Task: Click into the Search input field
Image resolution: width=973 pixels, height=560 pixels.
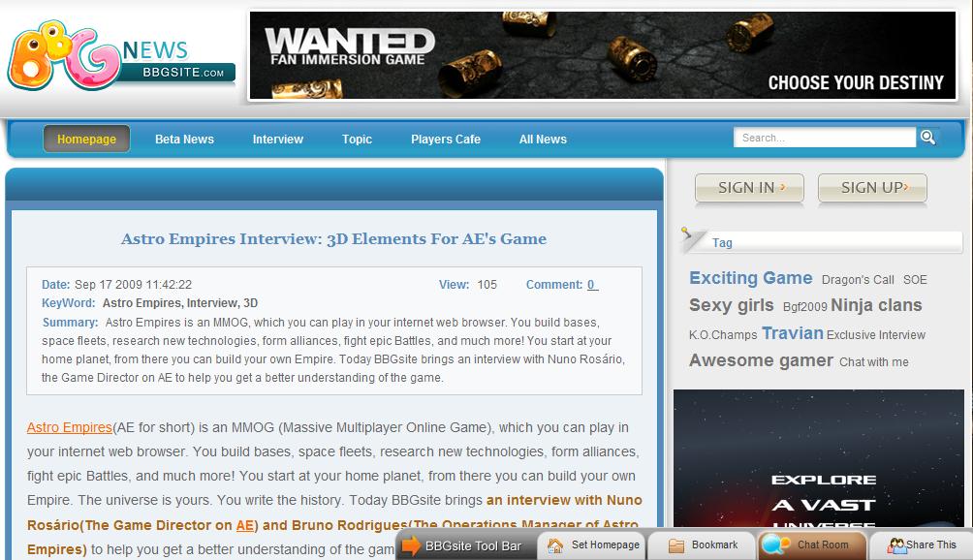Action: [x=825, y=138]
